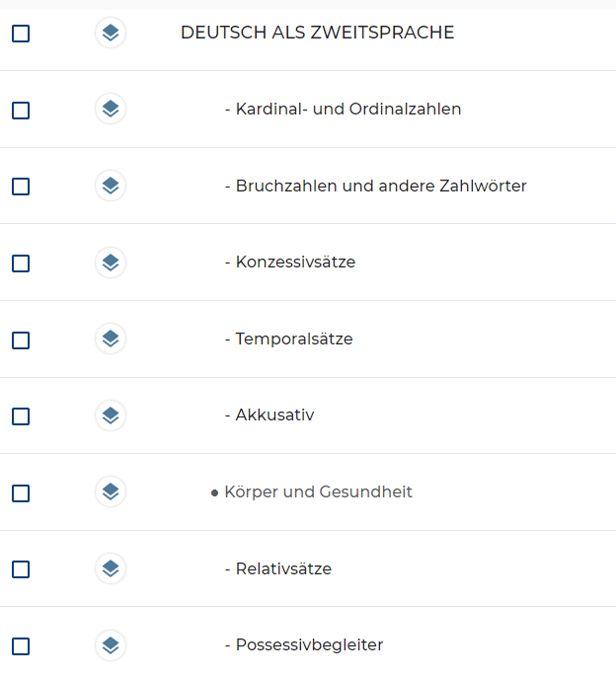Click the layers icon beside Temporalsätze

click(111, 339)
